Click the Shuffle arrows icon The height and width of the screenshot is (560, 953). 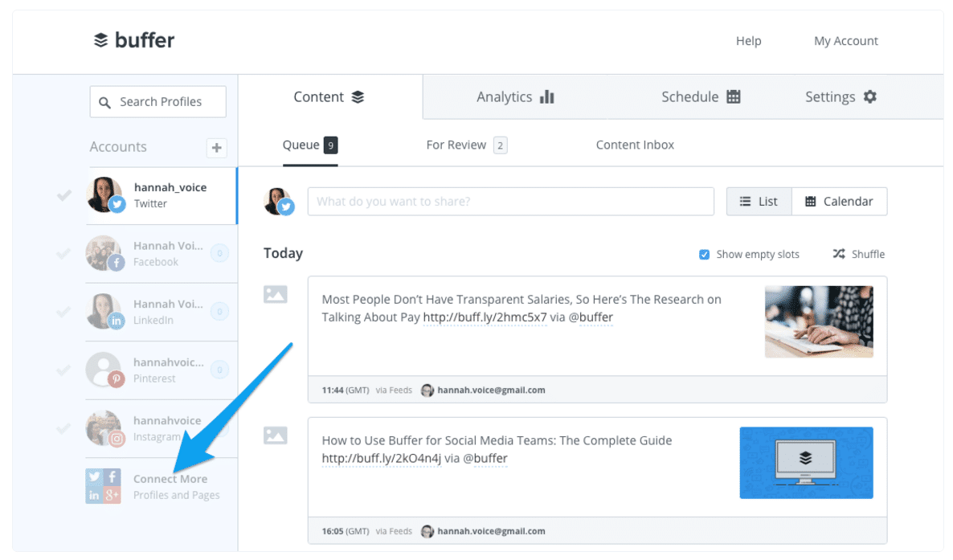tap(839, 254)
